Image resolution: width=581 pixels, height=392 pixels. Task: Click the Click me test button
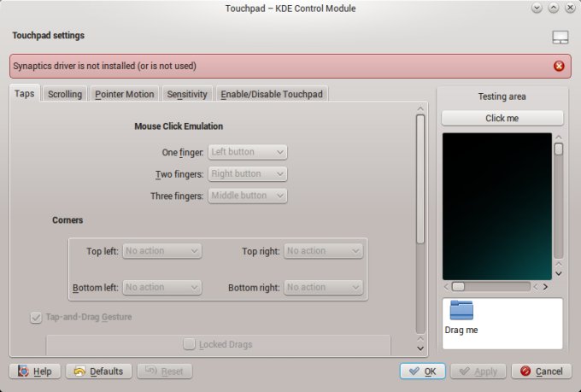click(502, 118)
